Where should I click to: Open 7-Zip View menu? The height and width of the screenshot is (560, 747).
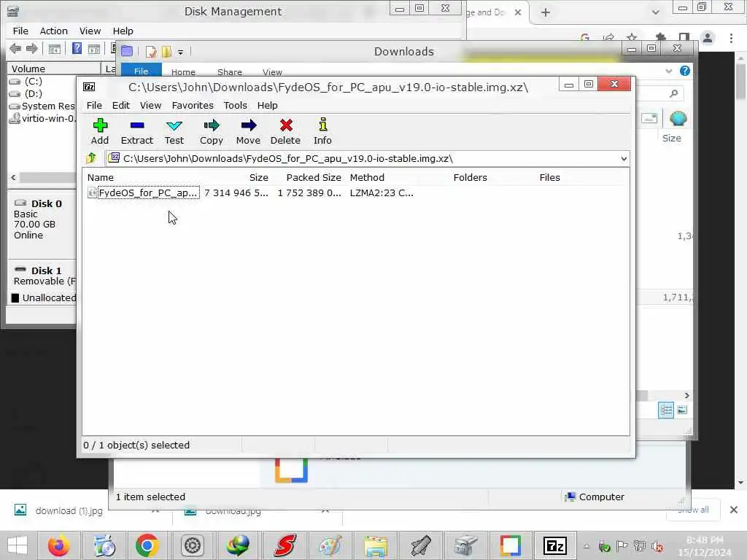150,105
